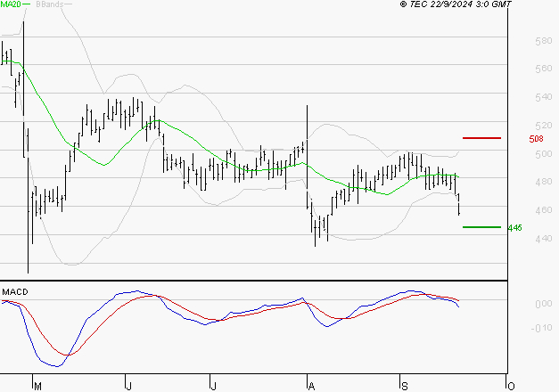Click the -010 MACD axis label

click(541, 328)
